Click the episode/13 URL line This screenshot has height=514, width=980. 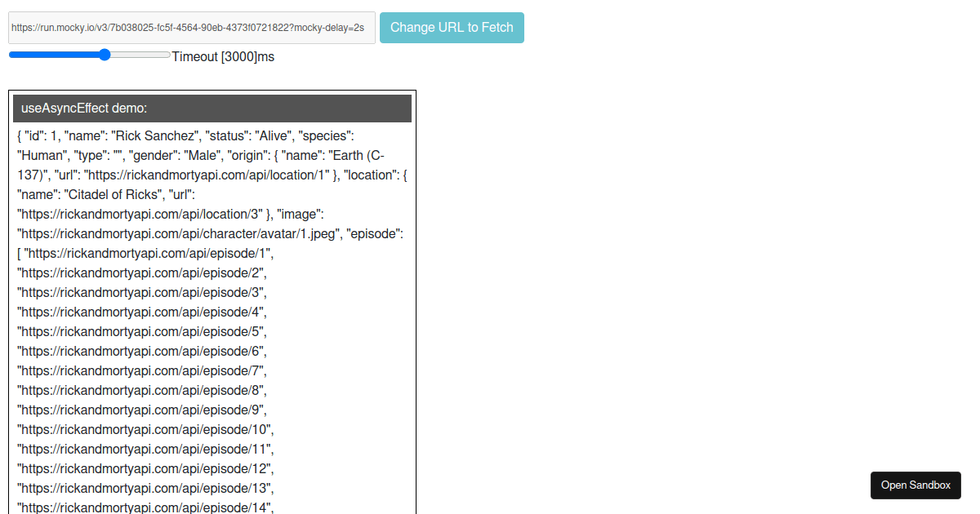pos(145,488)
